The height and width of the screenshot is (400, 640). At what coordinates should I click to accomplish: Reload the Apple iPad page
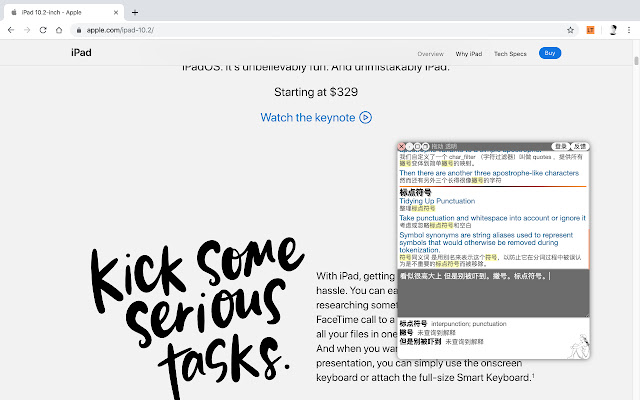(x=43, y=30)
